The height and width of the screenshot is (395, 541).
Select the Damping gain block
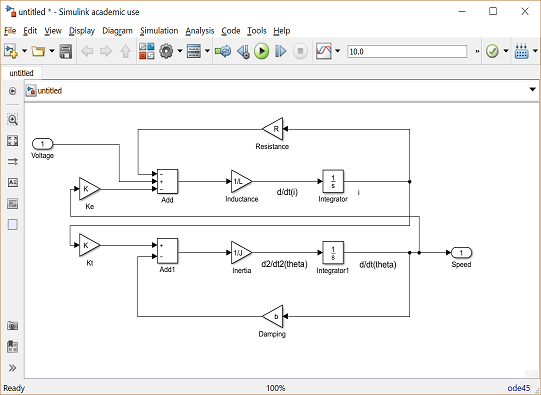coord(273,316)
